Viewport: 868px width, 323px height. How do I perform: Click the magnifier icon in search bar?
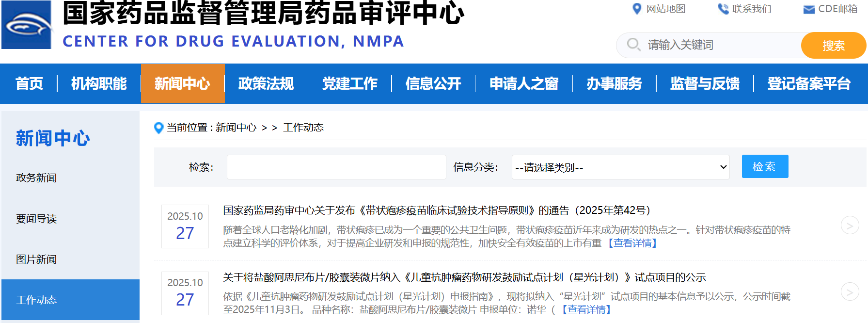(633, 45)
